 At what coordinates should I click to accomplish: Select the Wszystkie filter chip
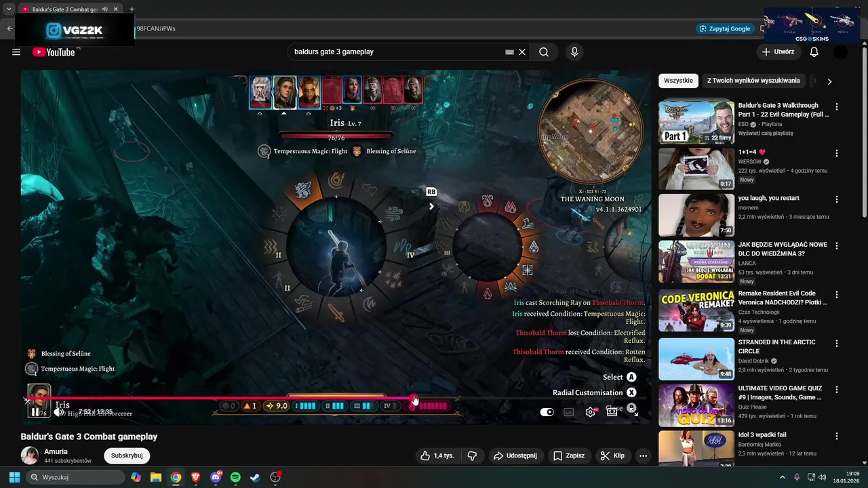coord(678,81)
